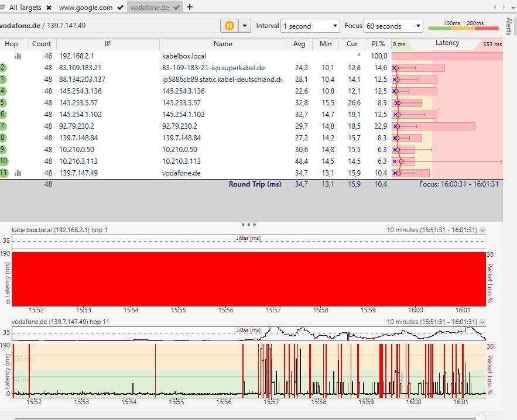Select IP 145.253.5.57 row

[78, 103]
